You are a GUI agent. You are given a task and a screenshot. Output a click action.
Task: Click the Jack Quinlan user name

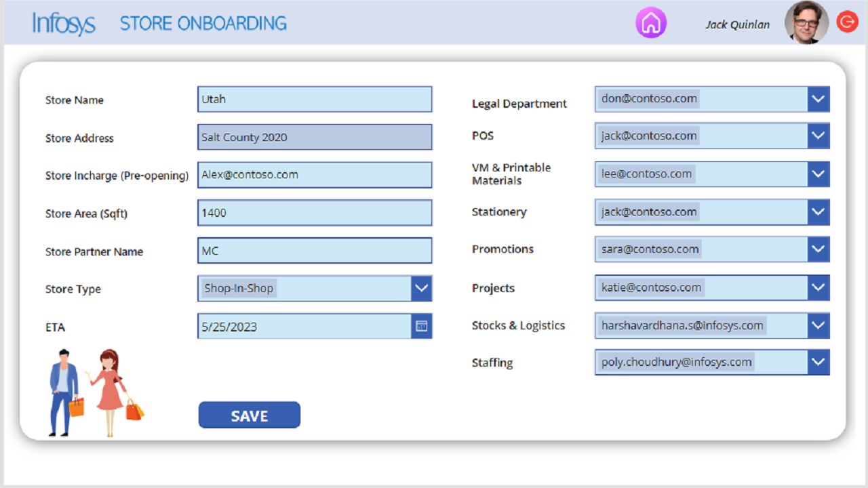pos(738,24)
